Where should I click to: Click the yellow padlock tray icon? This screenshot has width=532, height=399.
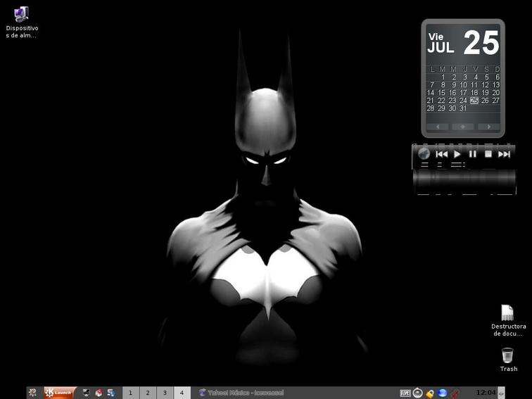coord(430,393)
